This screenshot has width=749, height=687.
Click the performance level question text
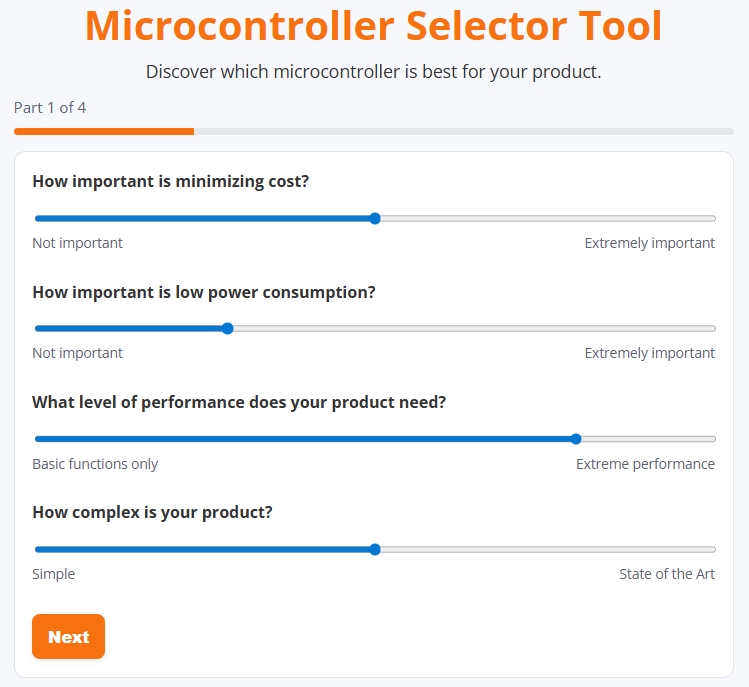(239, 402)
